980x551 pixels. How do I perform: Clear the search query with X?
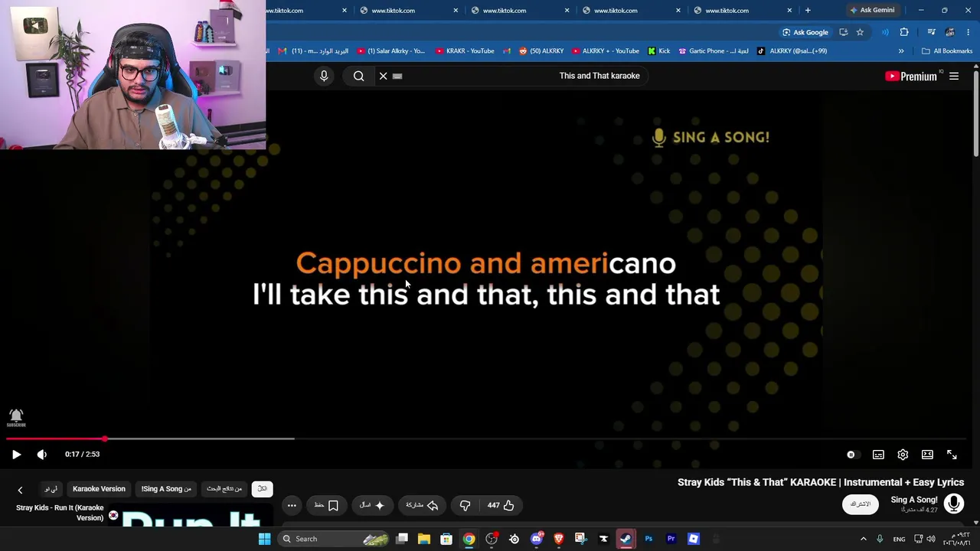coord(384,76)
